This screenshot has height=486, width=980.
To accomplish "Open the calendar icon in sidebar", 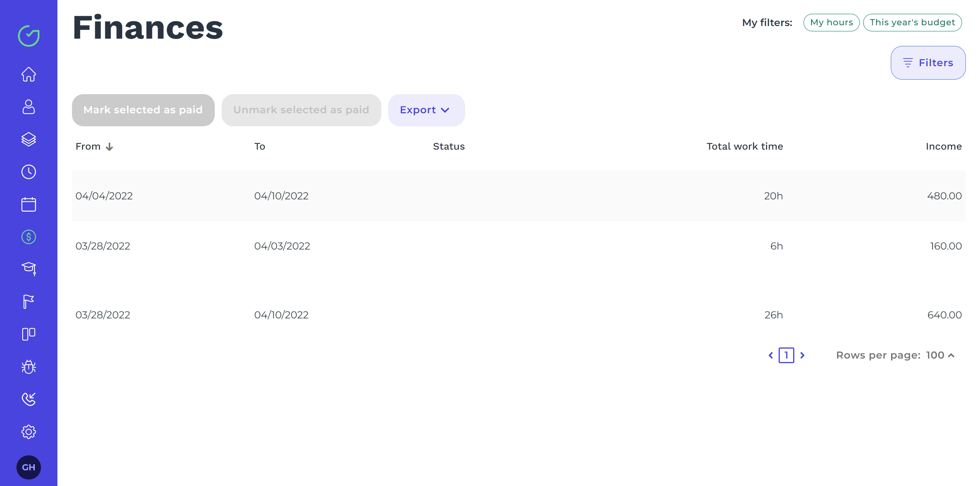I will (29, 204).
